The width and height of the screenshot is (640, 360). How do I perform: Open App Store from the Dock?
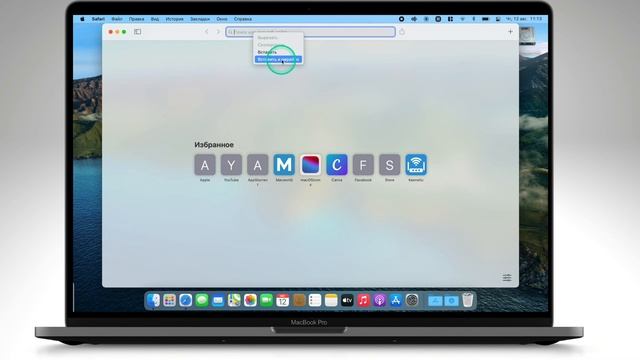pyautogui.click(x=396, y=300)
